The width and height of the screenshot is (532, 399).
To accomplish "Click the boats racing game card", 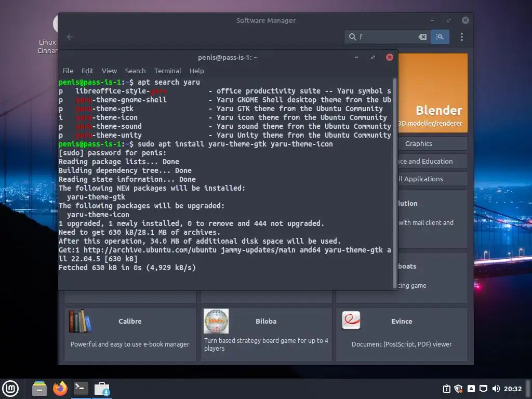I will pos(433,277).
